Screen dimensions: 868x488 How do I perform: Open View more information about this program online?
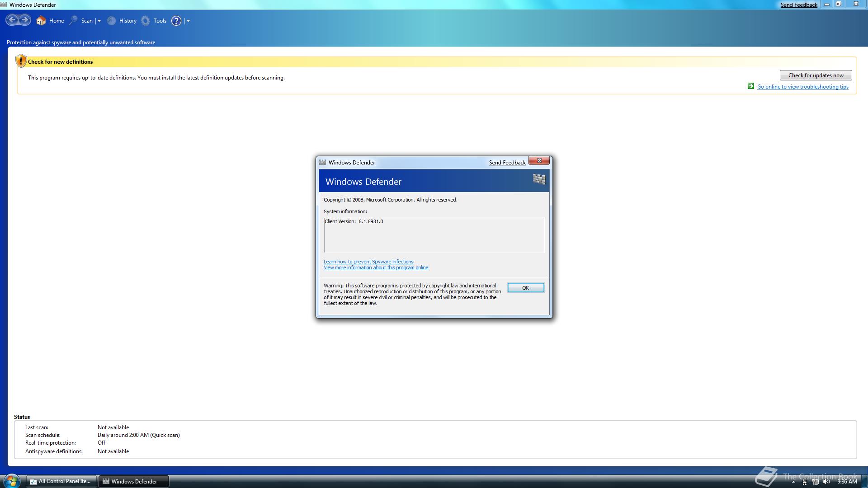pyautogui.click(x=376, y=267)
